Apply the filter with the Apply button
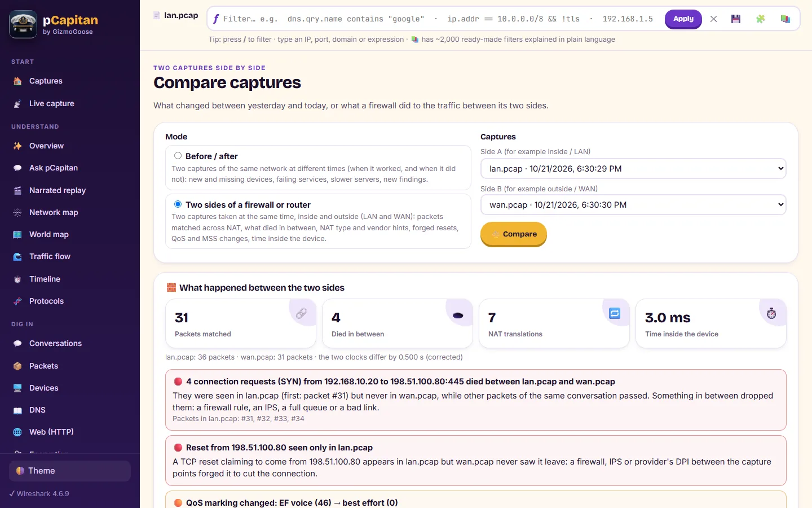This screenshot has height=508, width=812. (x=683, y=19)
